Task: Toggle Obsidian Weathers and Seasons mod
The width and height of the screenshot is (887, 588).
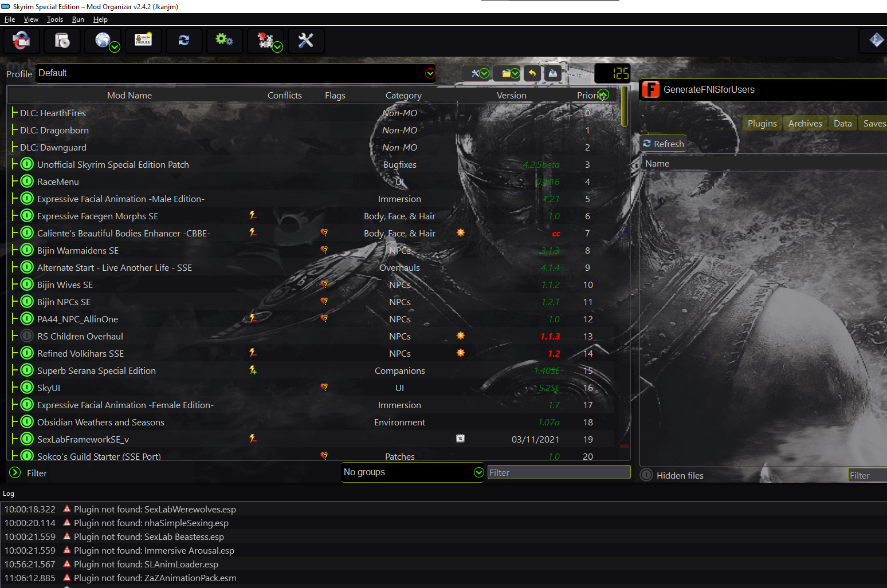Action: [27, 422]
